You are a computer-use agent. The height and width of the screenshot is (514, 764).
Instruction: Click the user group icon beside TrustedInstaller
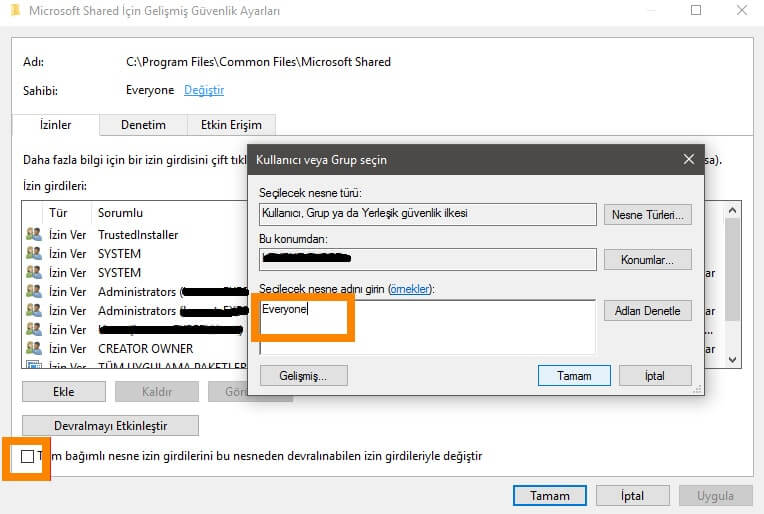click(34, 234)
